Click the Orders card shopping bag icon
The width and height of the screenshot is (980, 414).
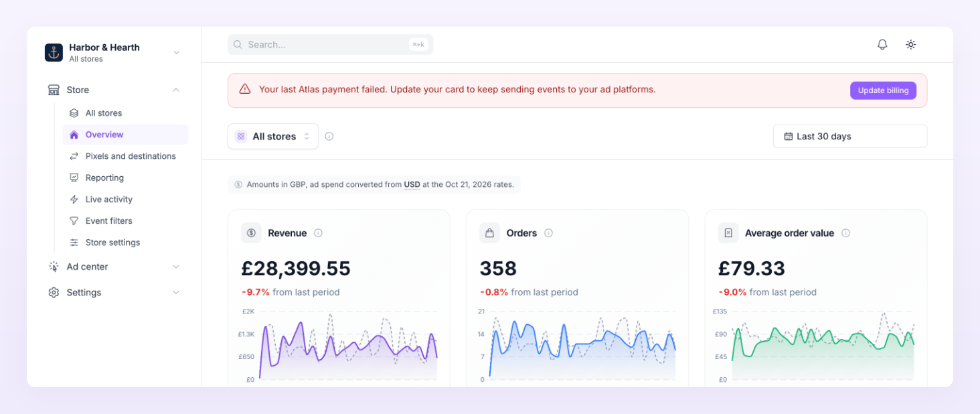[489, 233]
